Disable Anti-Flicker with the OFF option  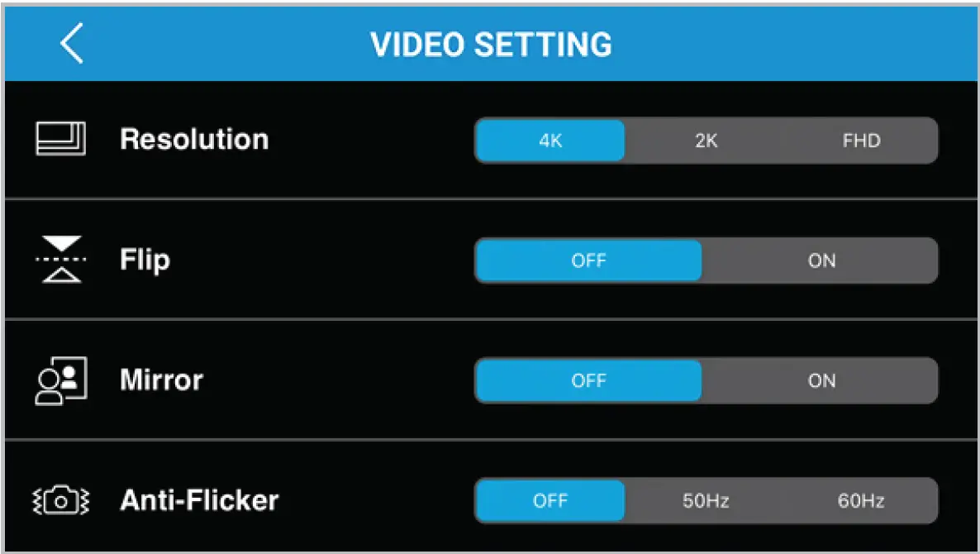550,500
